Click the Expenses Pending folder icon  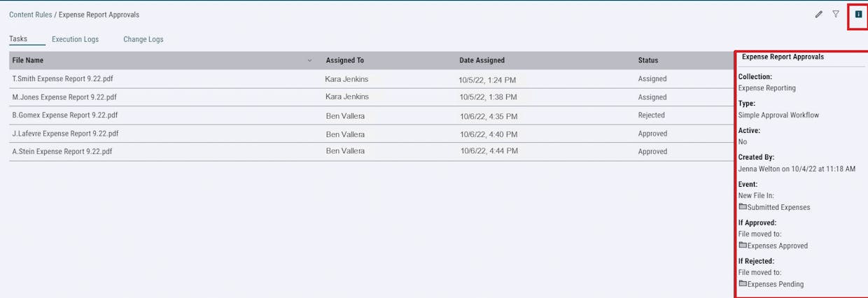point(743,284)
